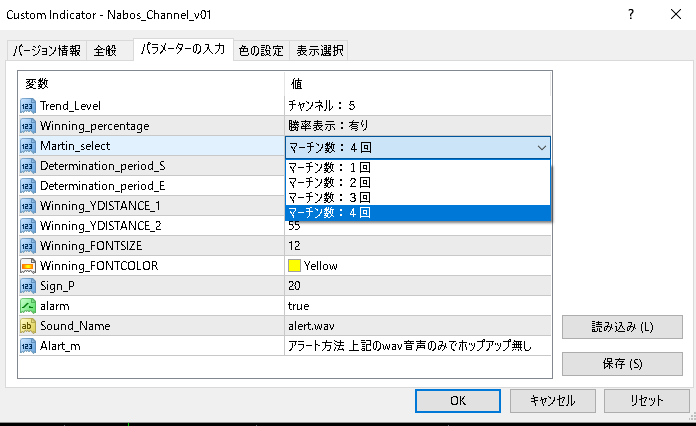Click the icon beside Determination_period_E

(28, 186)
